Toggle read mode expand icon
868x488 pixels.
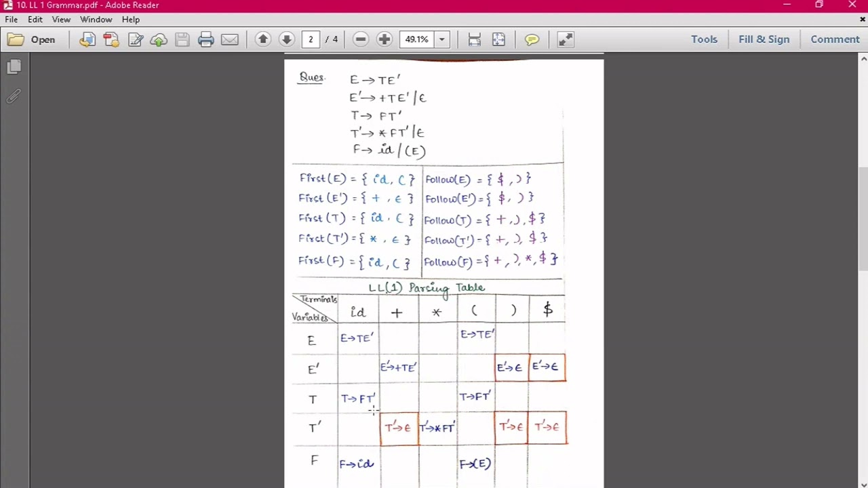(x=565, y=39)
